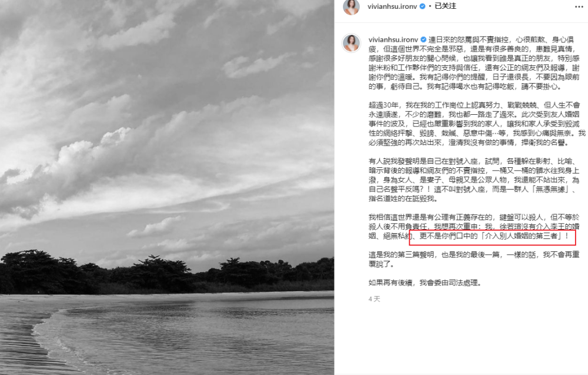588x375 pixels.
Task: Click the red-boxed text 介入別人婚姻的第三者
Action: pyautogui.click(x=521, y=236)
